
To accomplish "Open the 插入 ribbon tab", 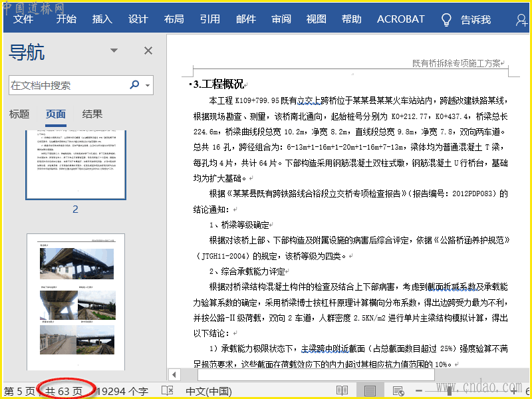I will click(102, 19).
